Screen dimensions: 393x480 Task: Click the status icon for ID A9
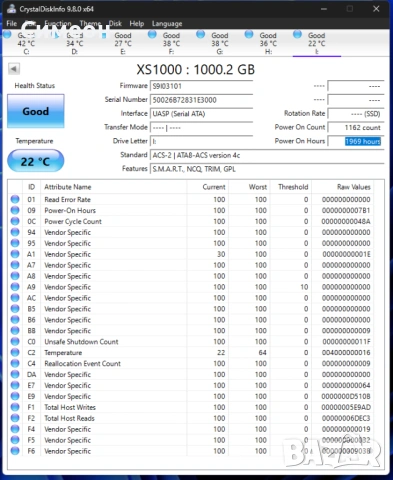[x=15, y=287]
